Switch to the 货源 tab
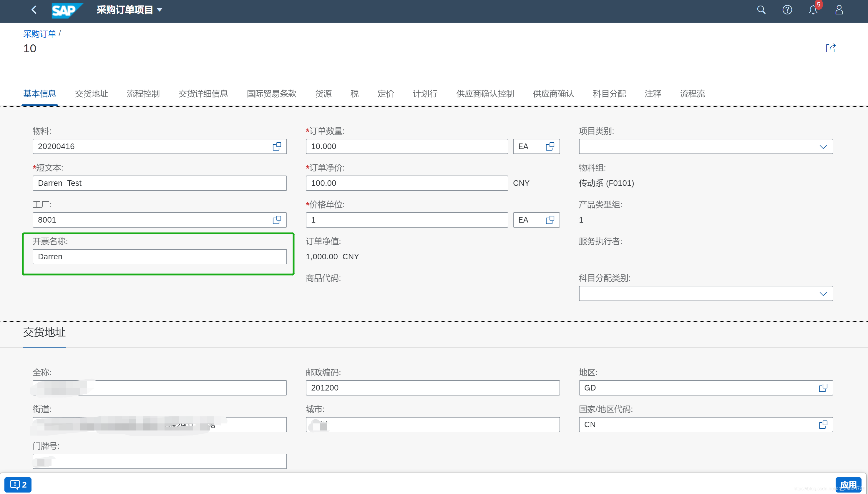868x494 pixels. pos(323,94)
